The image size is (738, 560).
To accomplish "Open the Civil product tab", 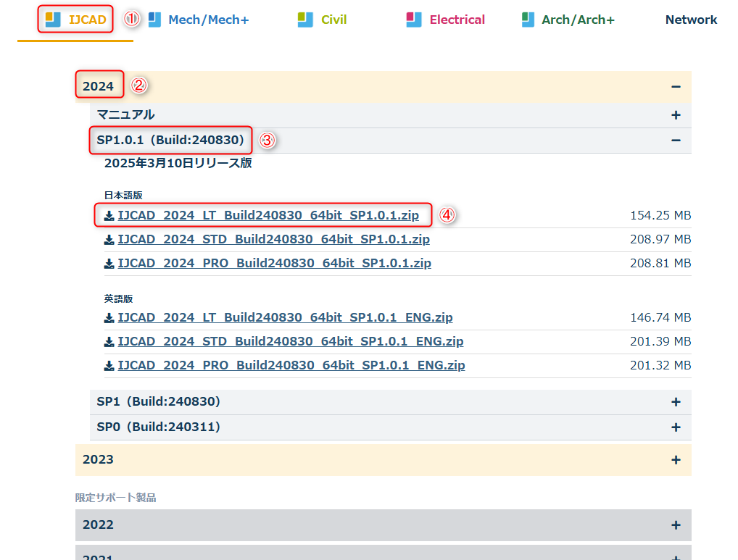I will point(322,20).
